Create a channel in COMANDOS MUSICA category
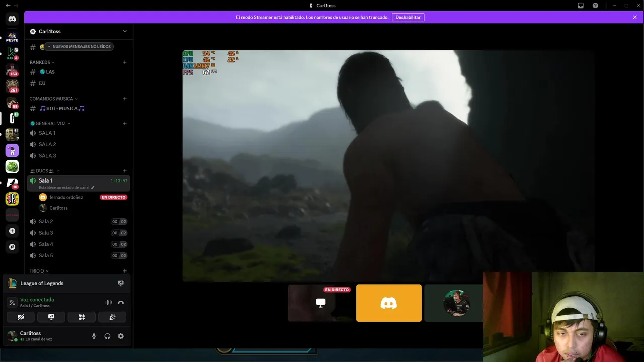644x362 pixels. (125, 99)
